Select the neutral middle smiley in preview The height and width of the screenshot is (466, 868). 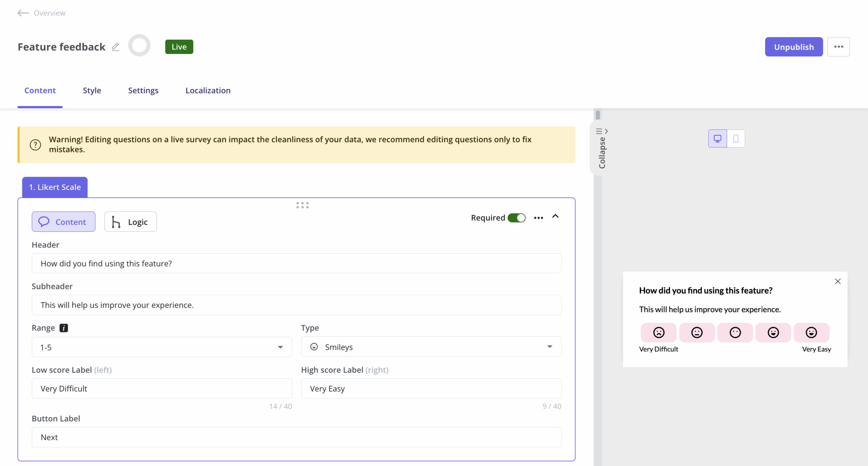click(735, 332)
